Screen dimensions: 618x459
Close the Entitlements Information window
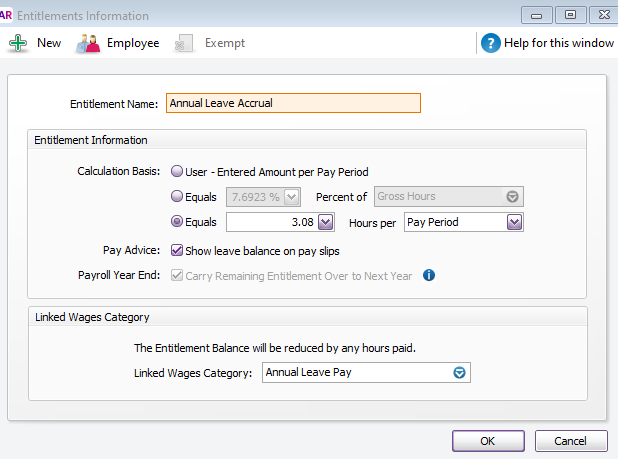[598, 15]
